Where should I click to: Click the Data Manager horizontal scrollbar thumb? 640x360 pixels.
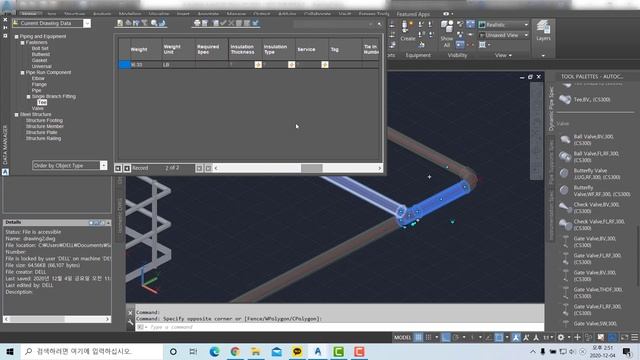click(x=312, y=168)
